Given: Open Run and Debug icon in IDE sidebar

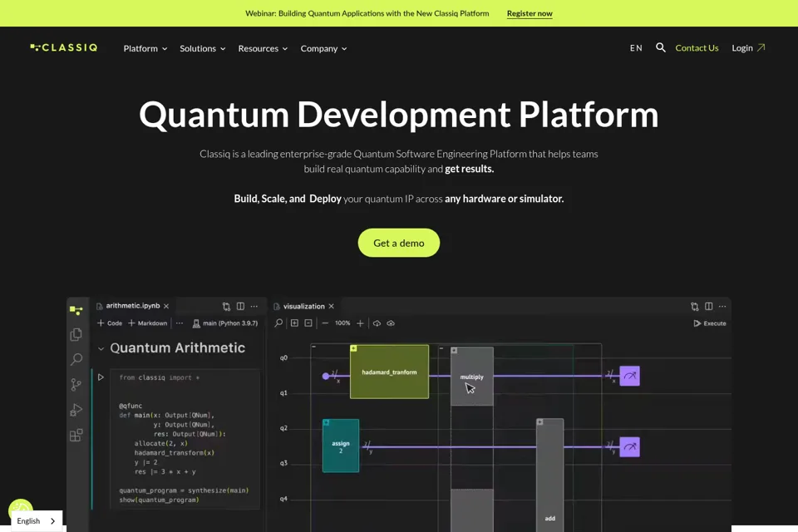Looking at the screenshot, I should [x=76, y=410].
